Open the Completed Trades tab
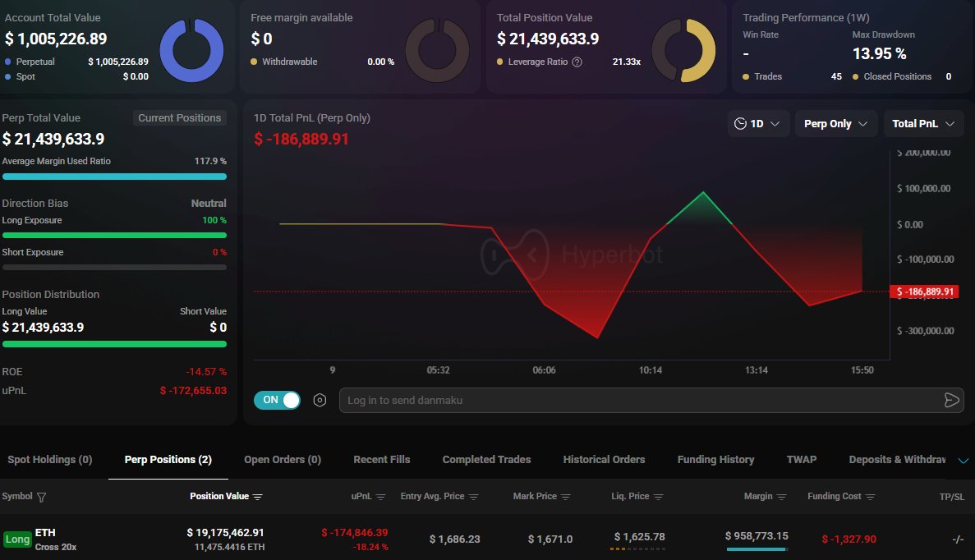This screenshot has height=560, width=975. tap(486, 460)
